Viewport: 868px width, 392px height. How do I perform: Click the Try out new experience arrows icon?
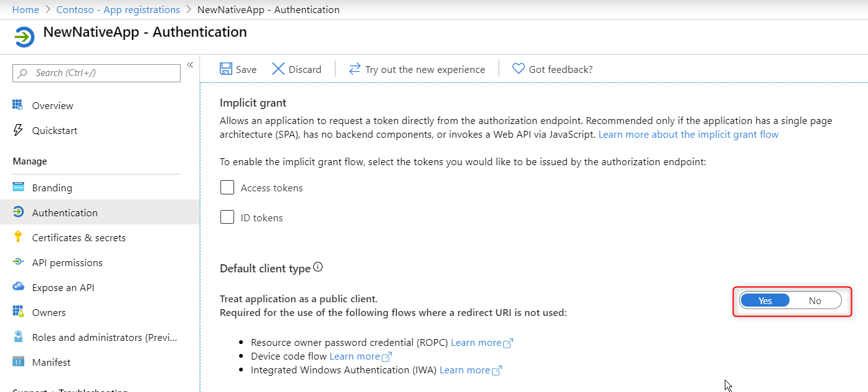355,69
